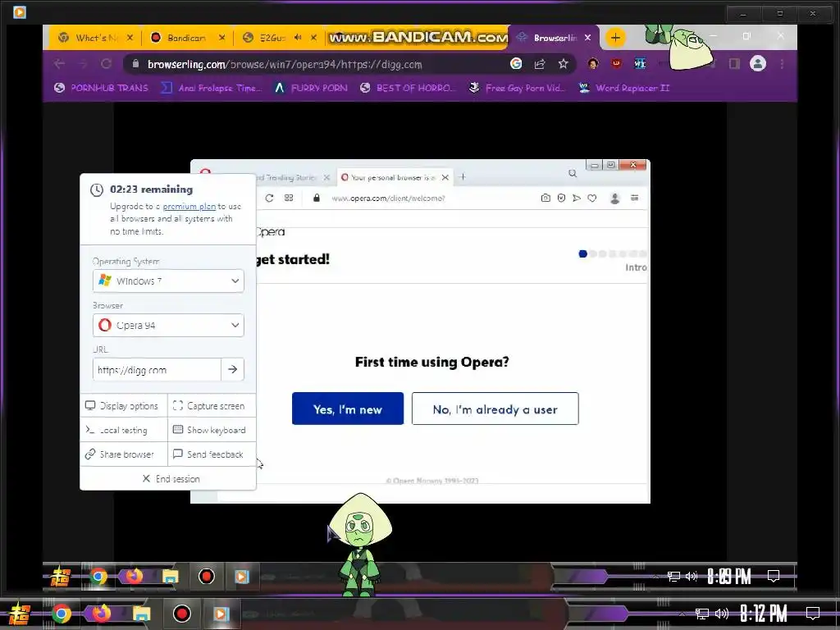Click media player icon in the video window title bar
840x630 pixels.
20,11
